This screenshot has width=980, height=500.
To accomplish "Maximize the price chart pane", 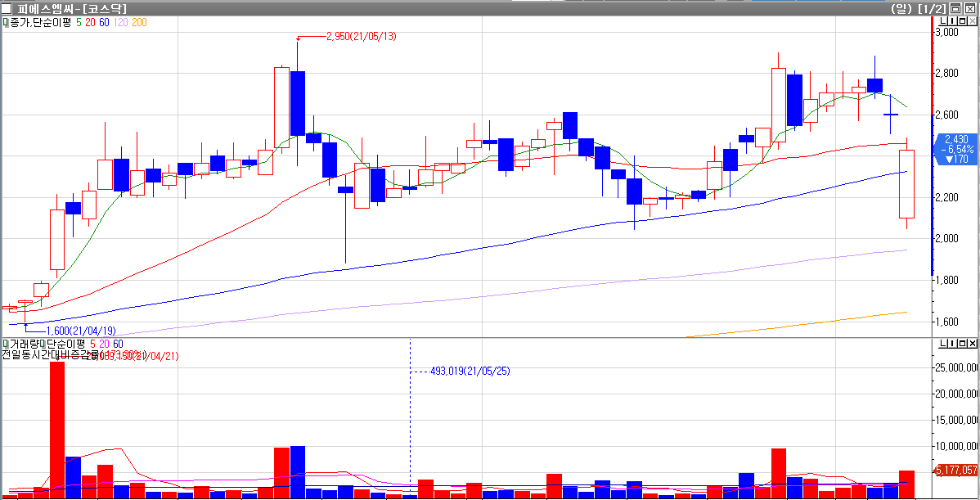I will pos(962,22).
